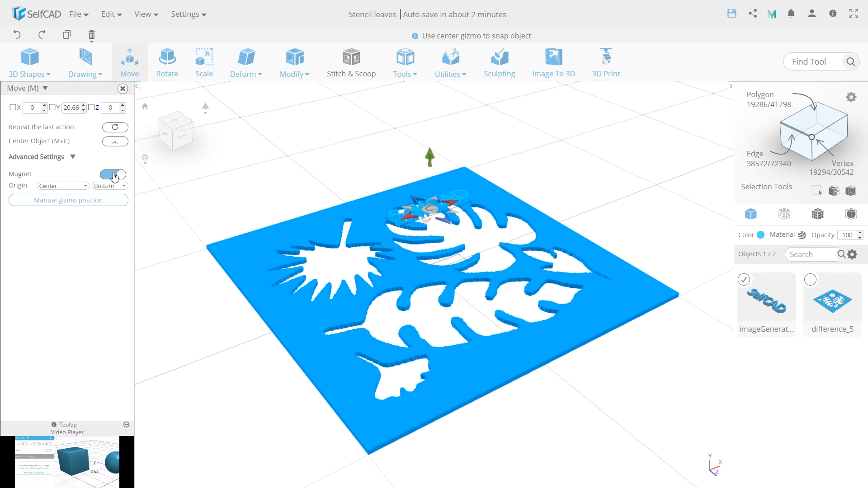Click the SelfCAD logo

(37, 14)
